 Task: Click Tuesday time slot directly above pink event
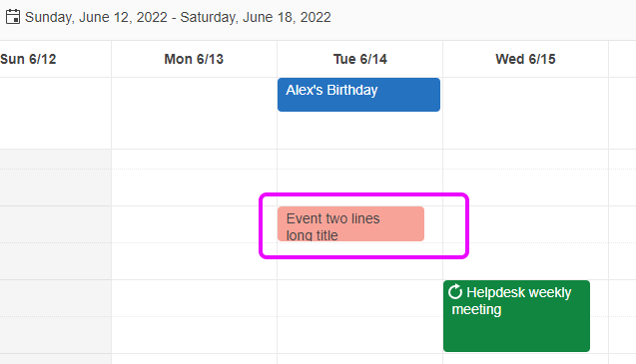tap(359, 187)
